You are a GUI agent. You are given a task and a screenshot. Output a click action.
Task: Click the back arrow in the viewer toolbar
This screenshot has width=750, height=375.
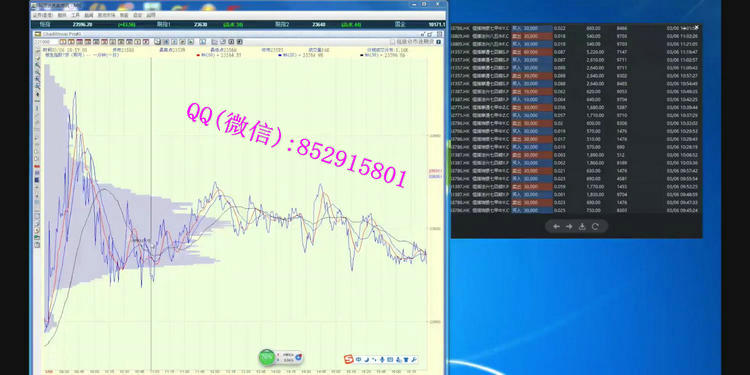point(556,226)
